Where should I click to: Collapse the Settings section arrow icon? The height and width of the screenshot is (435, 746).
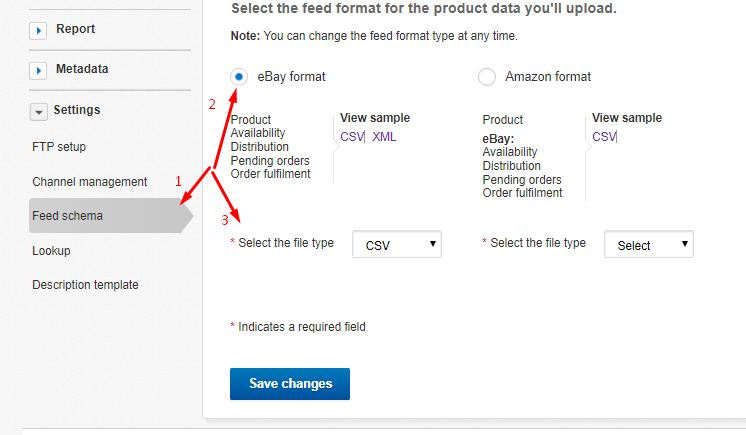pos(39,112)
